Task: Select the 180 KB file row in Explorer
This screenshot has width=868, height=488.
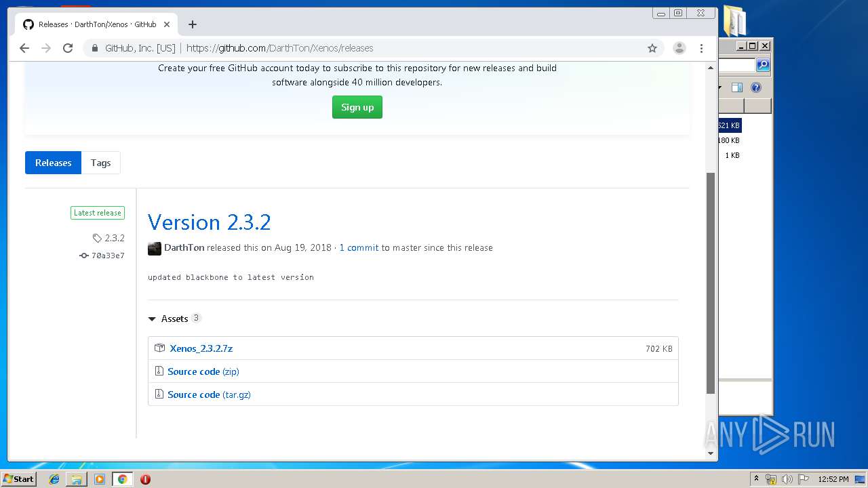Action: (730, 140)
